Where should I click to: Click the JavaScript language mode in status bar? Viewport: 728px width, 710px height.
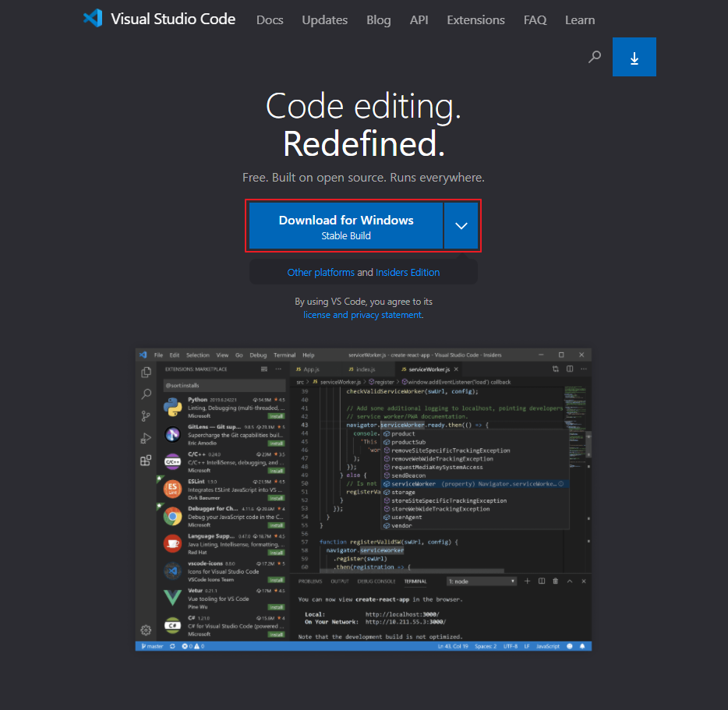(548, 646)
